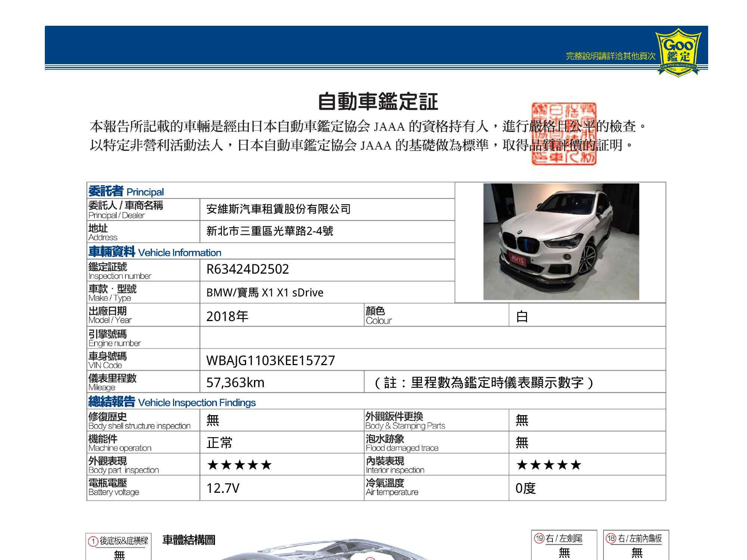
Task: Click the 機能件 Machine operation label
Action: click(120, 443)
